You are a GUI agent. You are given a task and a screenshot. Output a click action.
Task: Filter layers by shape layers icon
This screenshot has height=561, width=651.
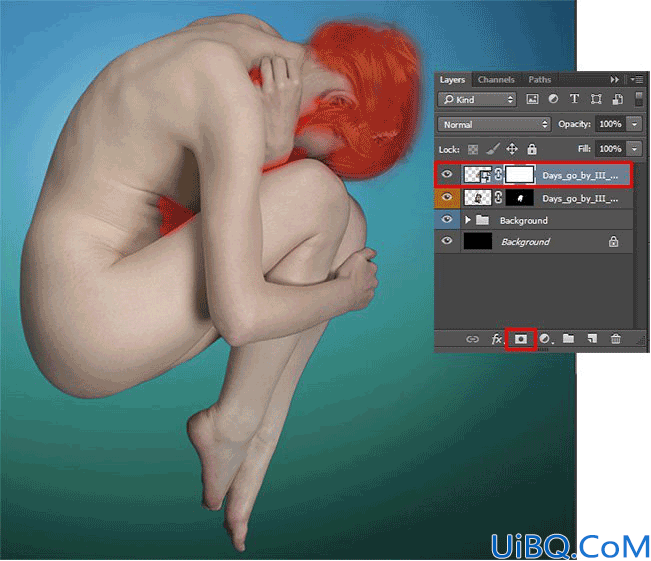pos(596,99)
